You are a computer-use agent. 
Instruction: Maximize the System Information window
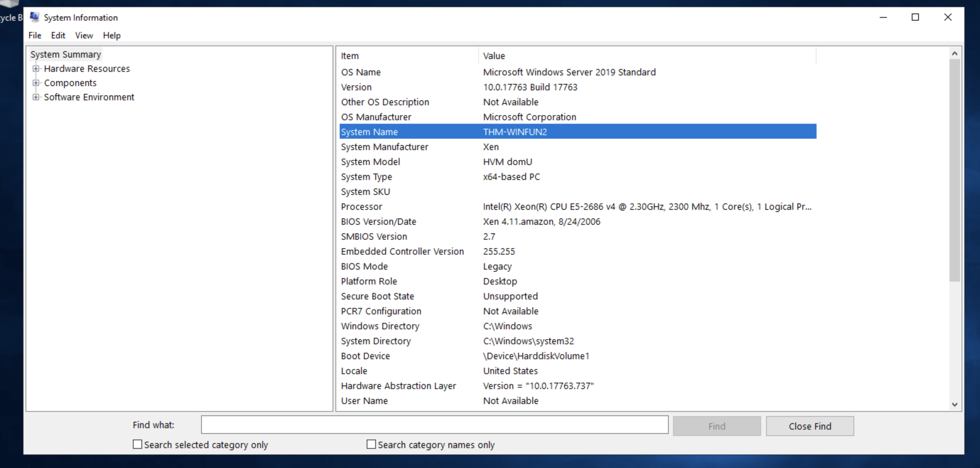coord(915,17)
